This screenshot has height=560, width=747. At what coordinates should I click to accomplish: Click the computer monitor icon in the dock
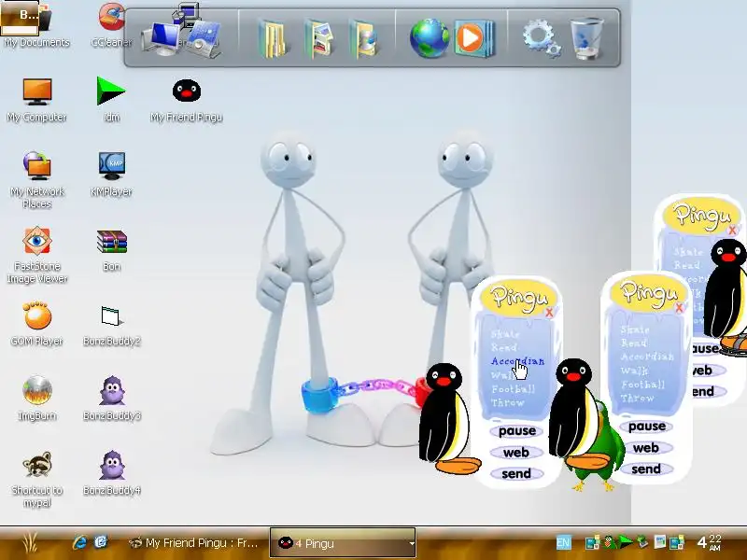pyautogui.click(x=162, y=39)
